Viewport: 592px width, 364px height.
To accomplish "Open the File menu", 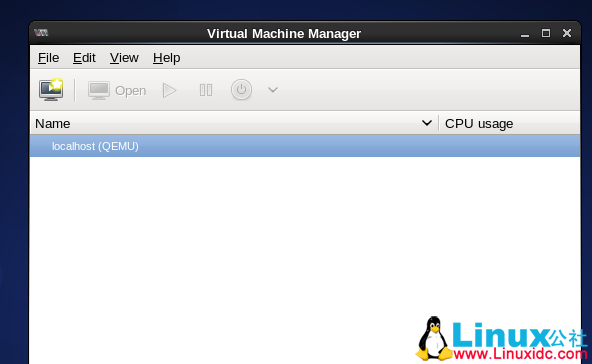I will (48, 58).
